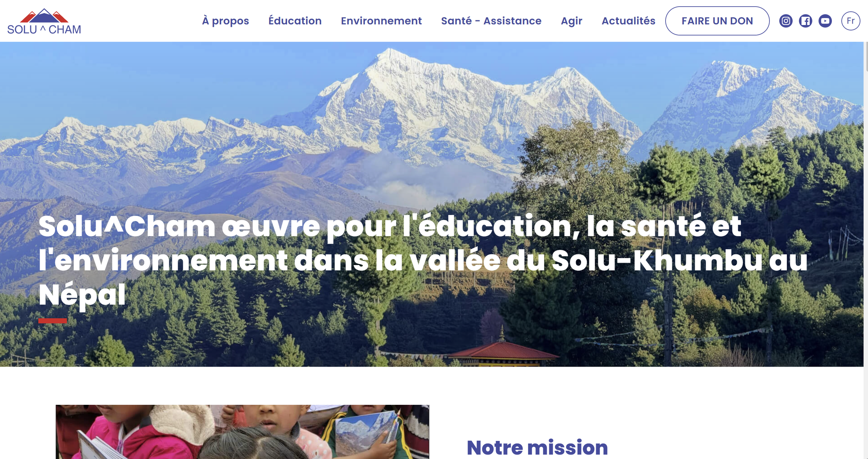The image size is (868, 459).
Task: Click the Notre mission heading
Action: [x=537, y=447]
